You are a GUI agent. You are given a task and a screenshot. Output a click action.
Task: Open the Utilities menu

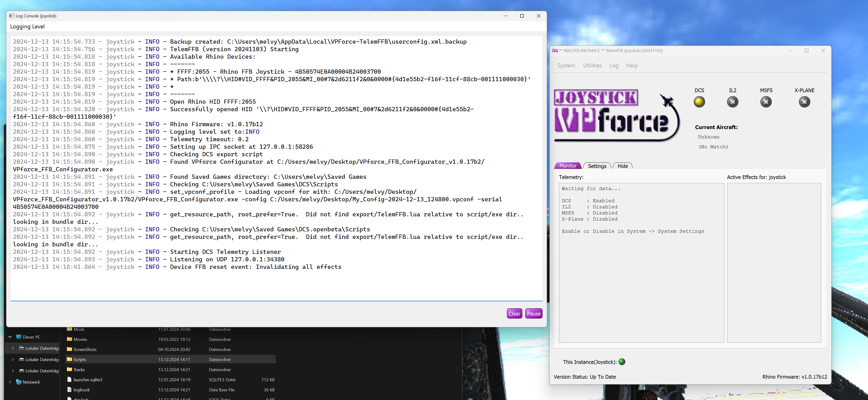[x=592, y=65]
